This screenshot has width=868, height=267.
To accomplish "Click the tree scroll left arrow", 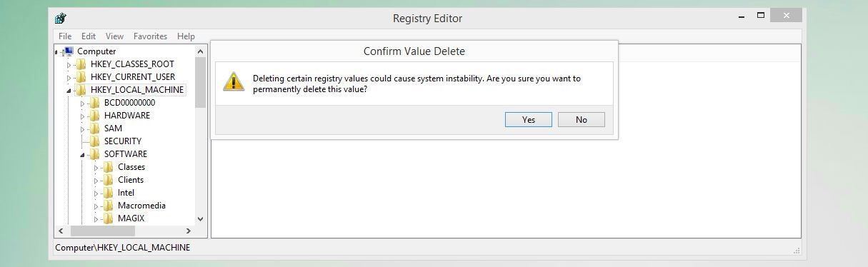I will click(x=61, y=231).
